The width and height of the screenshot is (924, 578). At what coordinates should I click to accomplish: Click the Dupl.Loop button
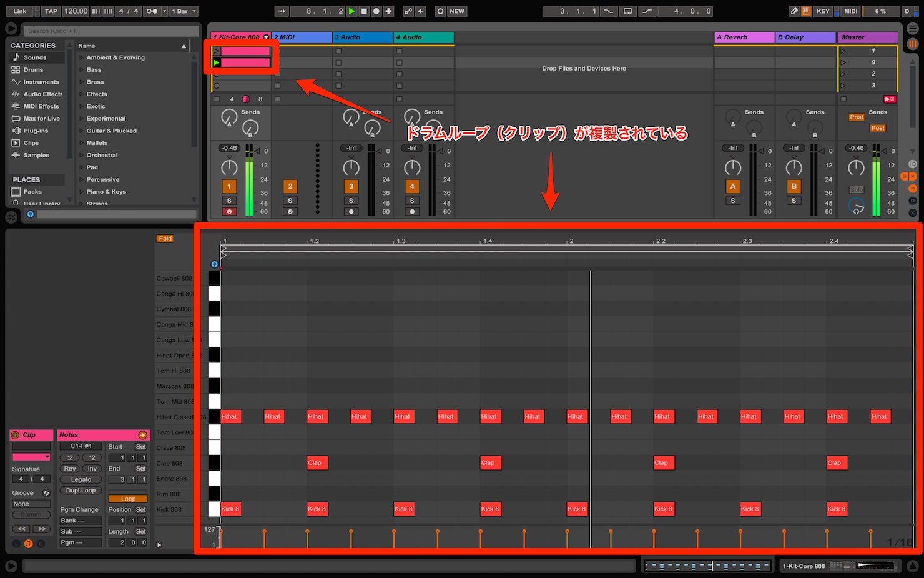point(81,491)
